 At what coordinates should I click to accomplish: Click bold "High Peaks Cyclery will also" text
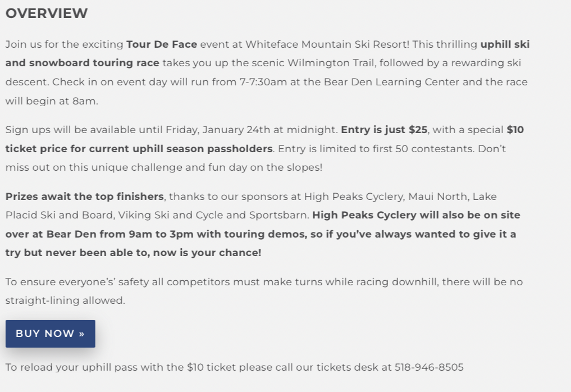pos(387,215)
